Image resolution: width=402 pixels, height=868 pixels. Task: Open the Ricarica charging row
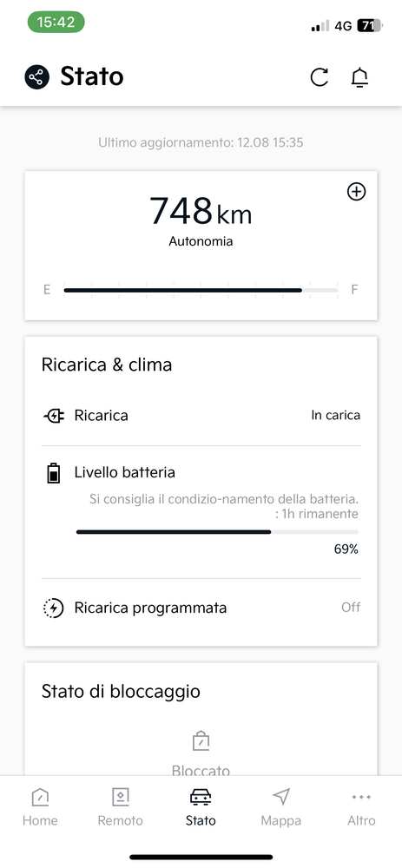pyautogui.click(x=201, y=415)
